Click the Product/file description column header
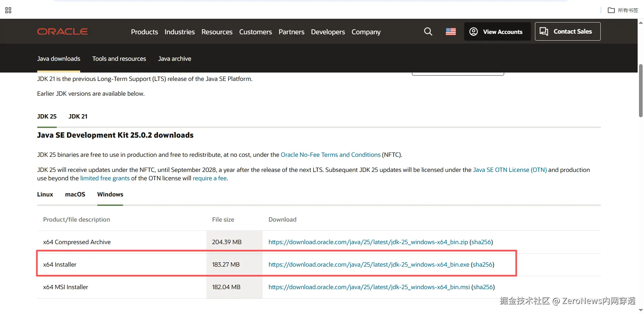 pos(76,220)
